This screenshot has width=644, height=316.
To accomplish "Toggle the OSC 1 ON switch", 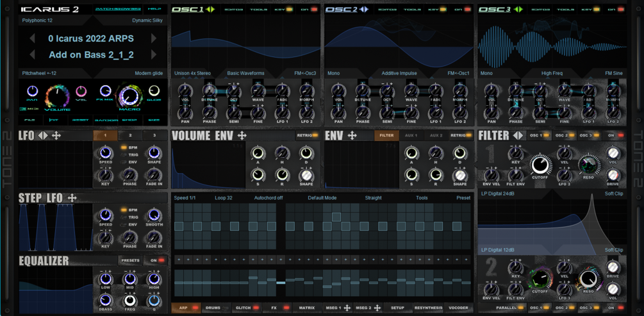I will [310, 9].
